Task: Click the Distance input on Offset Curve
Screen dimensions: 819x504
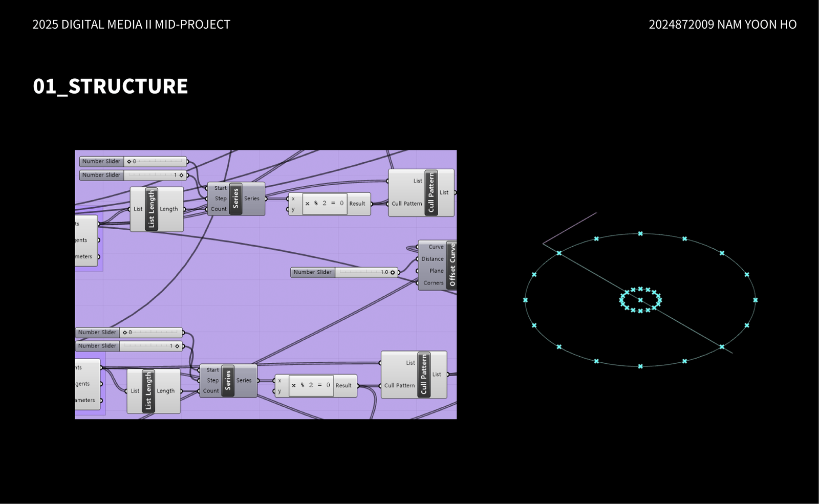Action: coord(432,259)
